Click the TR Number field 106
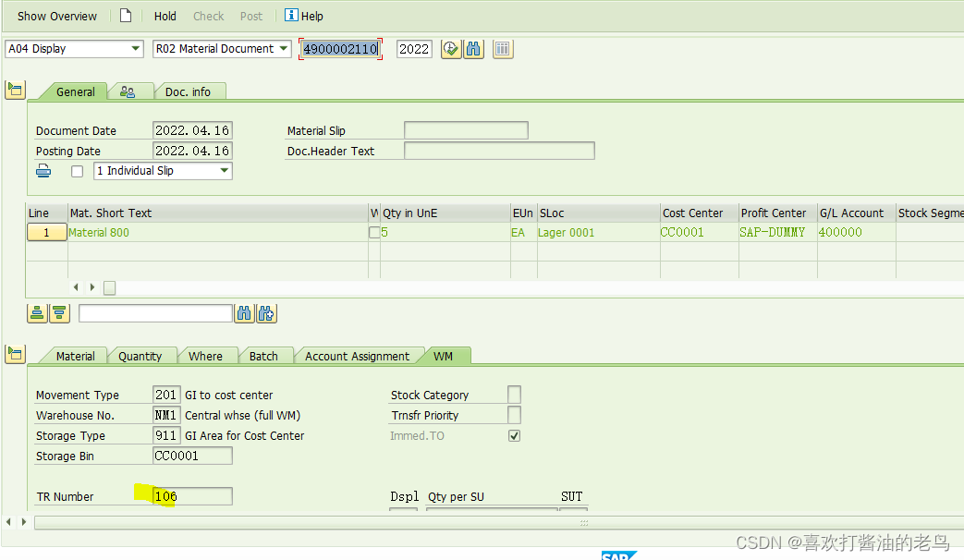Viewport: 964px width, 560px height. click(x=192, y=496)
